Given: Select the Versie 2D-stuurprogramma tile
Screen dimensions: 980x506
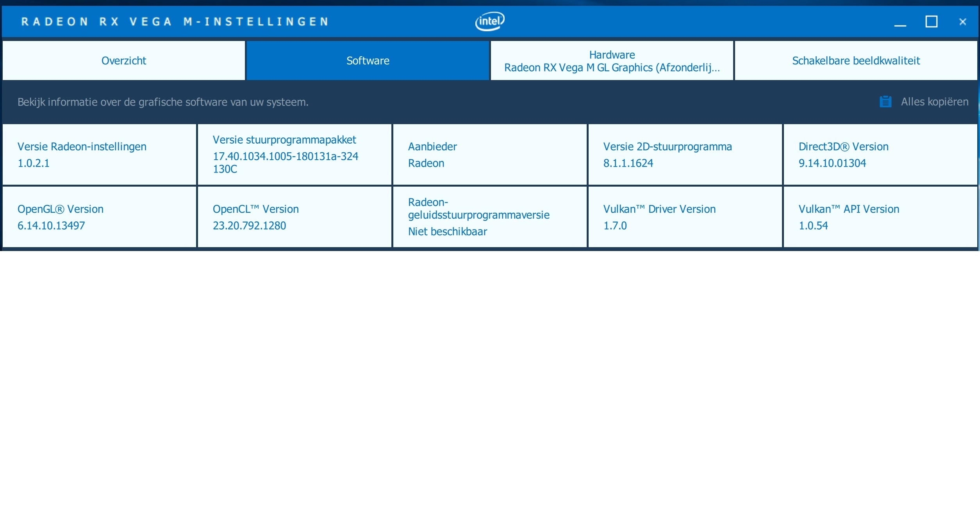Looking at the screenshot, I should 685,155.
